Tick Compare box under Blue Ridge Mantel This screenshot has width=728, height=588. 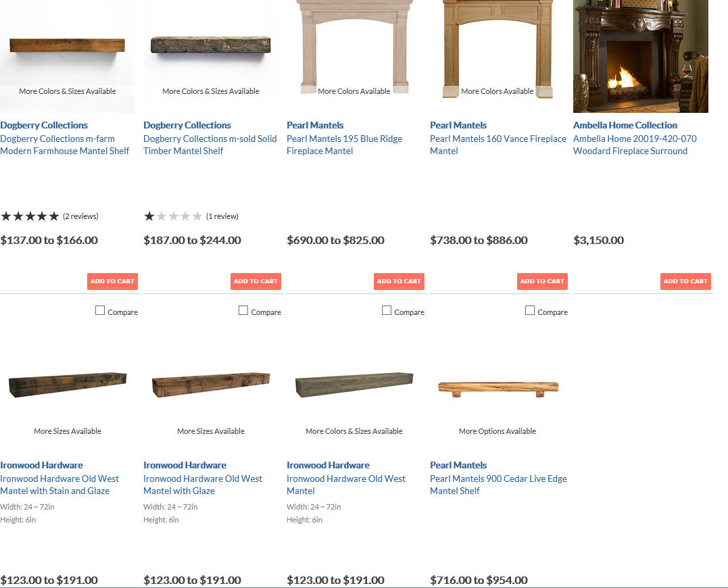[386, 310]
